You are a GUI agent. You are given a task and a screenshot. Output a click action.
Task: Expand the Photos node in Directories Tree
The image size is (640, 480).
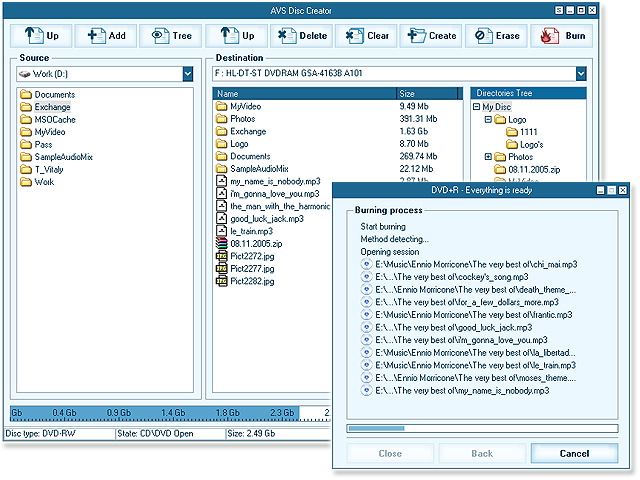click(488, 157)
